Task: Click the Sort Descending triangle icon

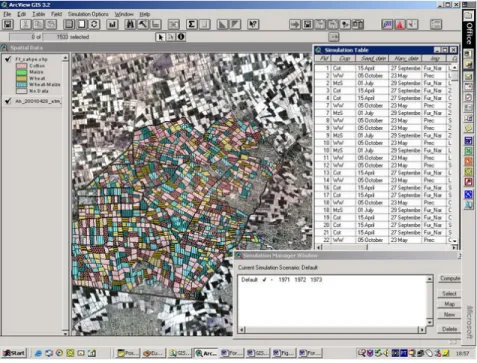Action: (235, 24)
